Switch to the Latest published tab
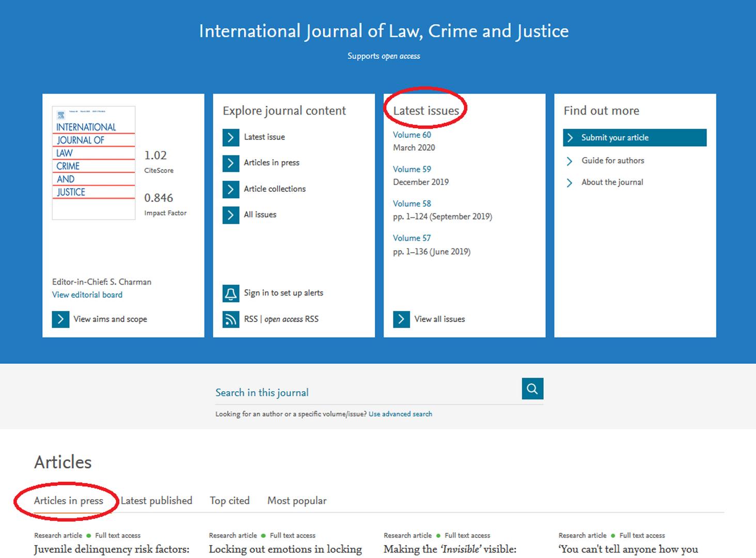The height and width of the screenshot is (558, 756). point(156,501)
